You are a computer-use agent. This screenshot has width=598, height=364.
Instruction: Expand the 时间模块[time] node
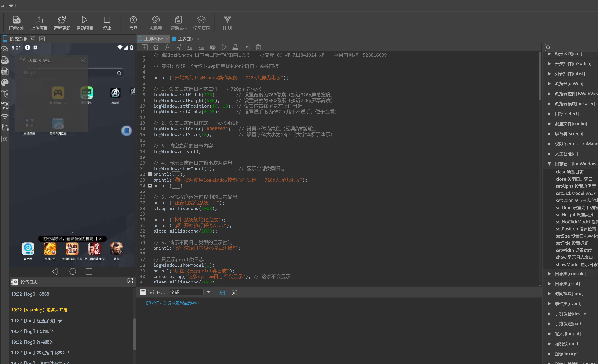[x=550, y=294]
